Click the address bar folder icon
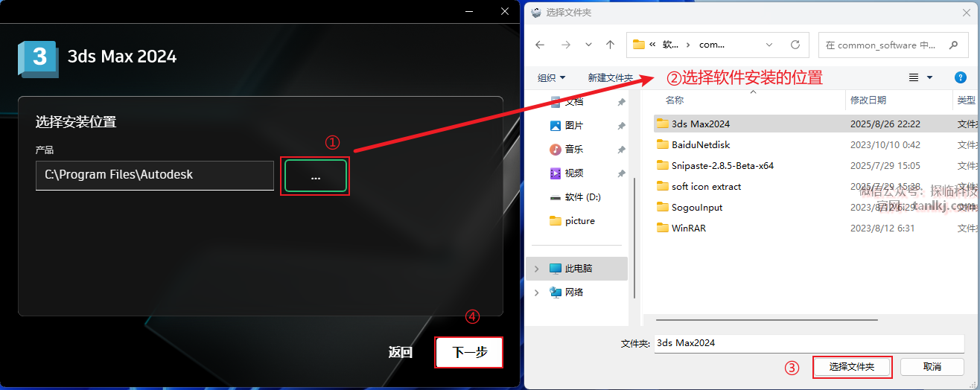The height and width of the screenshot is (390, 980). [x=638, y=45]
